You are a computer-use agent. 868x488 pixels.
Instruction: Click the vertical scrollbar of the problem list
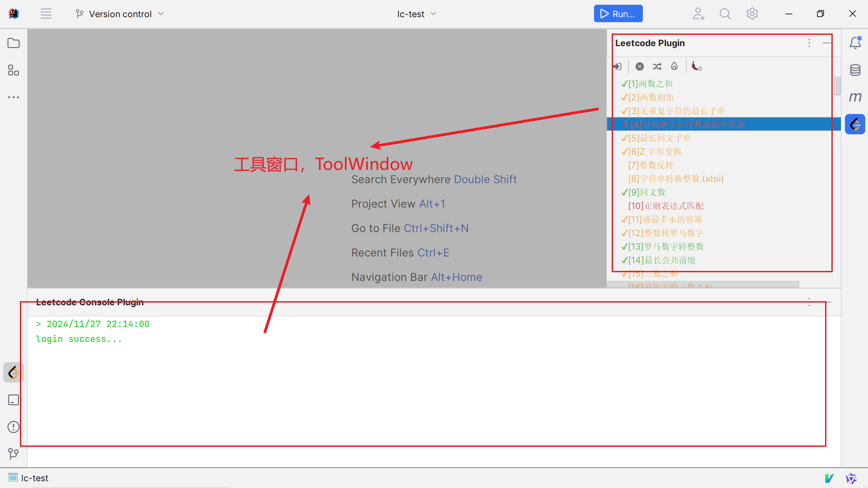coord(837,86)
